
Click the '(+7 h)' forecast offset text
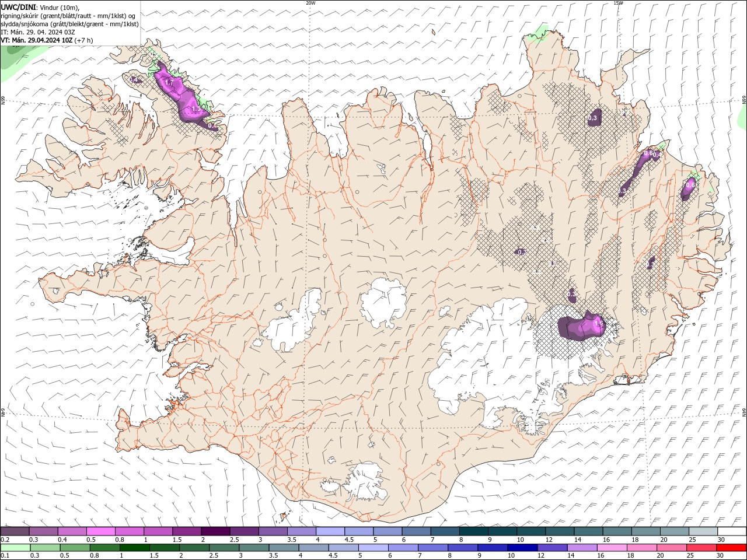84,40
